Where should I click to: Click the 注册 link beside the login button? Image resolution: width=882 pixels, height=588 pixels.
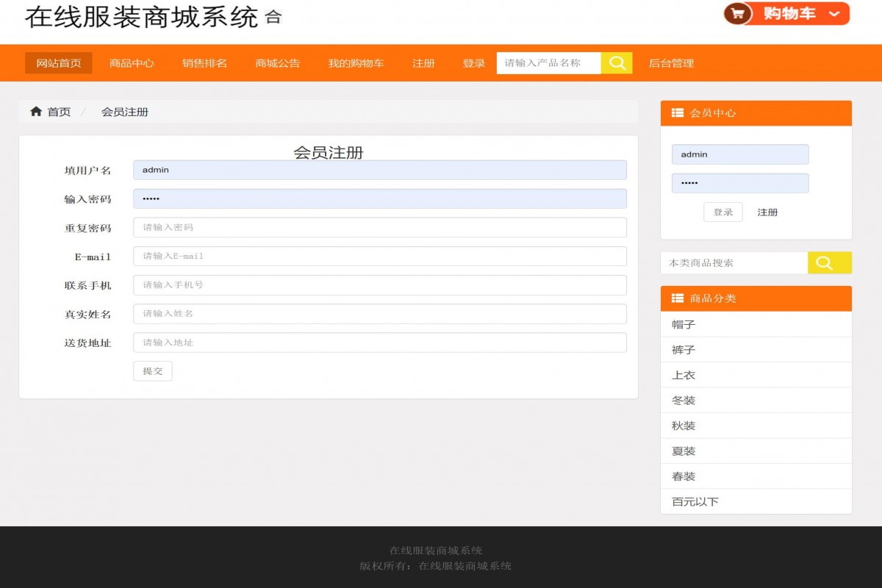(x=767, y=212)
